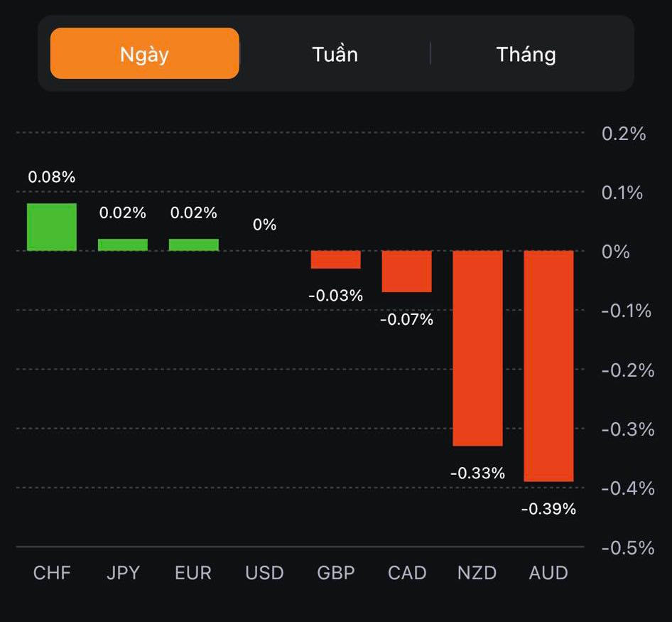Viewport: 672px width, 622px height.
Task: Tap the EUR currency label
Action: (x=193, y=573)
